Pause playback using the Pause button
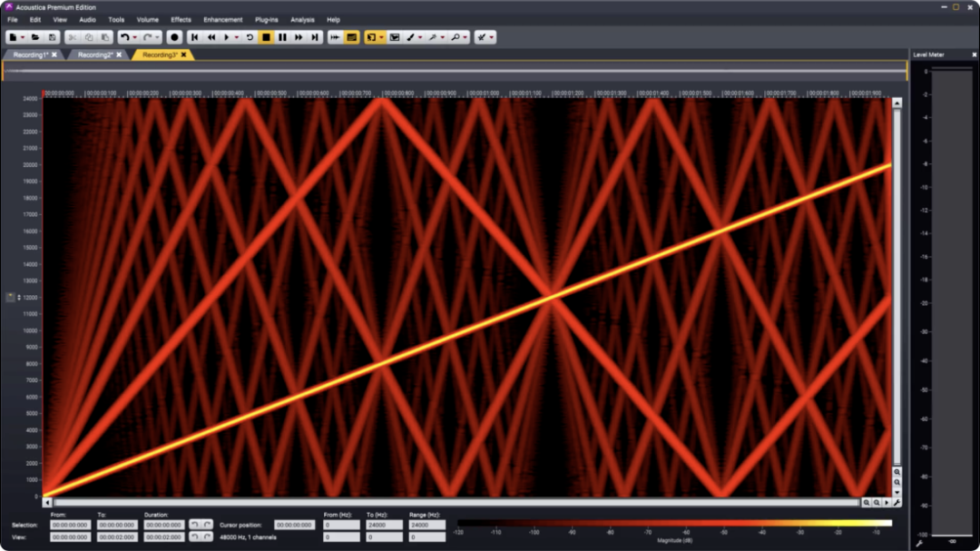This screenshot has width=980, height=551. point(282,37)
